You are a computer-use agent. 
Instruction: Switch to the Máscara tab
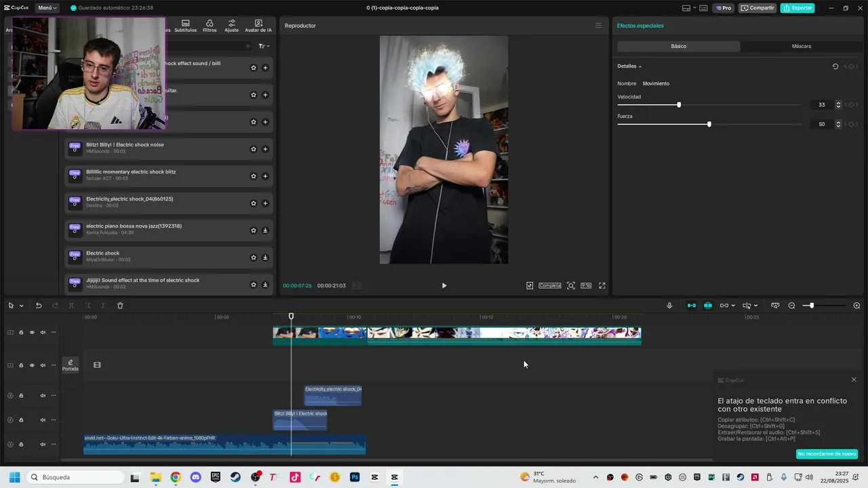(802, 46)
